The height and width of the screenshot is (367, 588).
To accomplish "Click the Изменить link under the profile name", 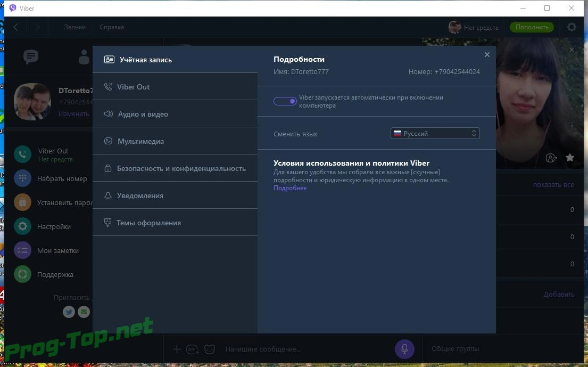I will (73, 113).
